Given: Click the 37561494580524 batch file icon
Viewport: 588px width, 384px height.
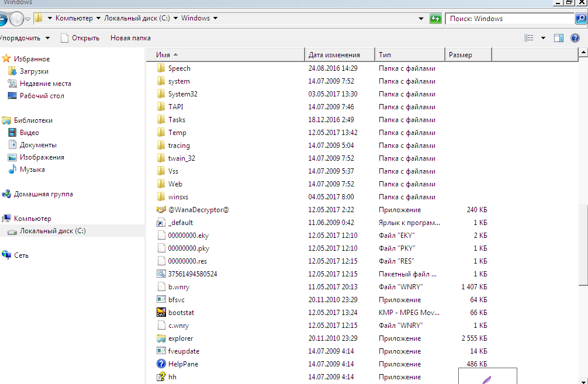Looking at the screenshot, I should point(161,274).
